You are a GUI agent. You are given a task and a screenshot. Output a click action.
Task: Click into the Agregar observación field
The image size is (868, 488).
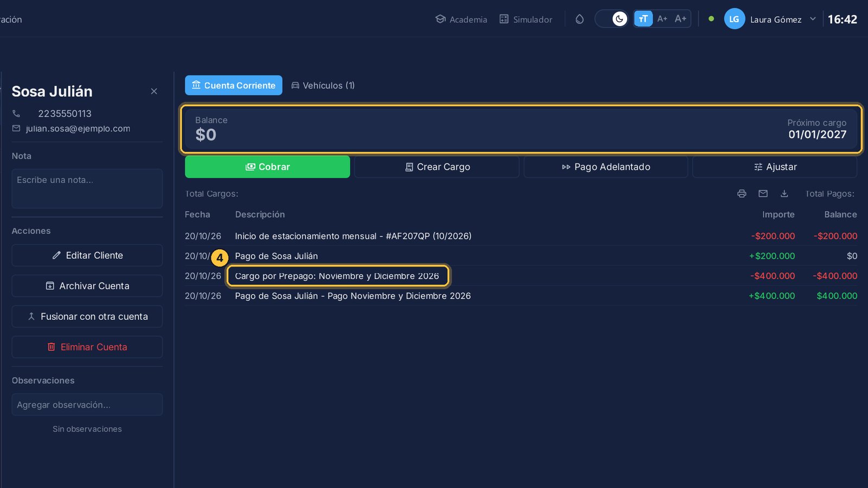tap(87, 404)
